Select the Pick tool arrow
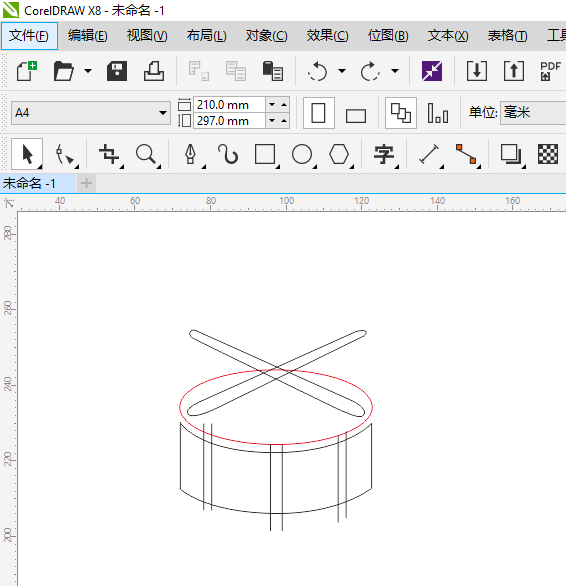The image size is (566, 586). (x=27, y=154)
